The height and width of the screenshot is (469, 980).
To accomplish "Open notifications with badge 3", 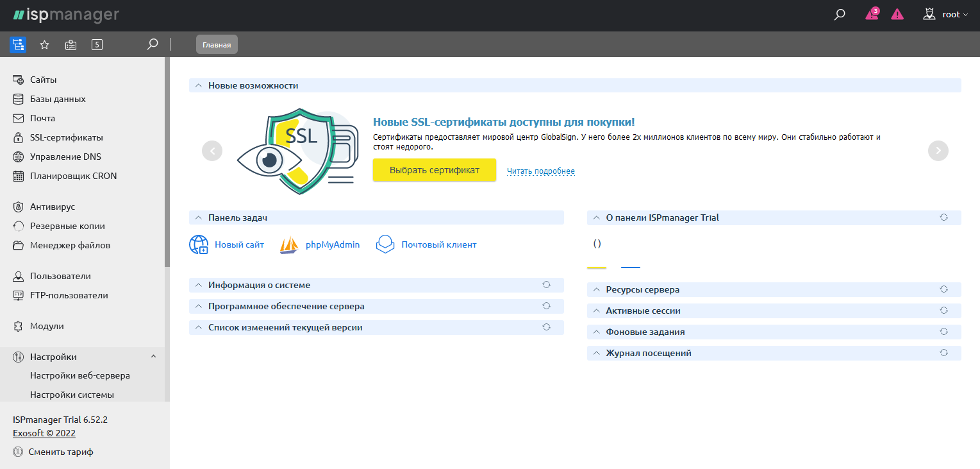I will point(872,13).
